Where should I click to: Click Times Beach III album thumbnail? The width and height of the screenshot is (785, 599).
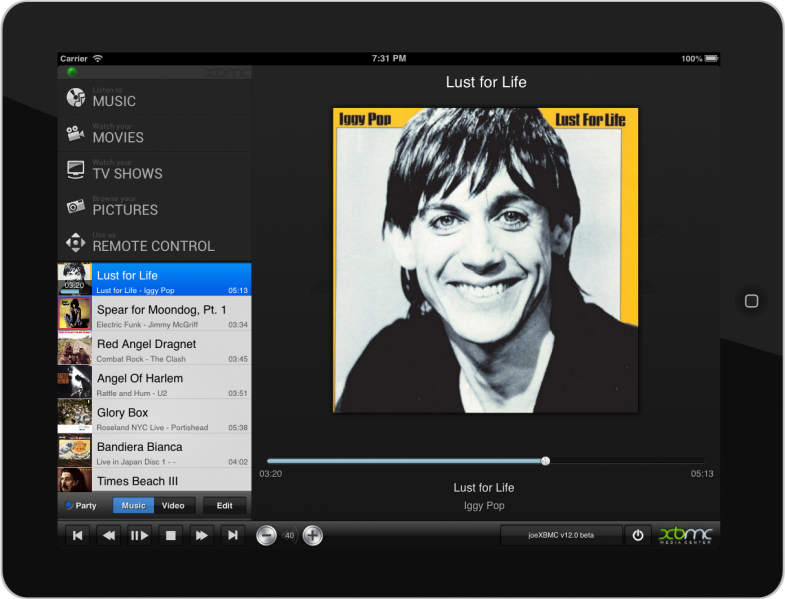[75, 480]
